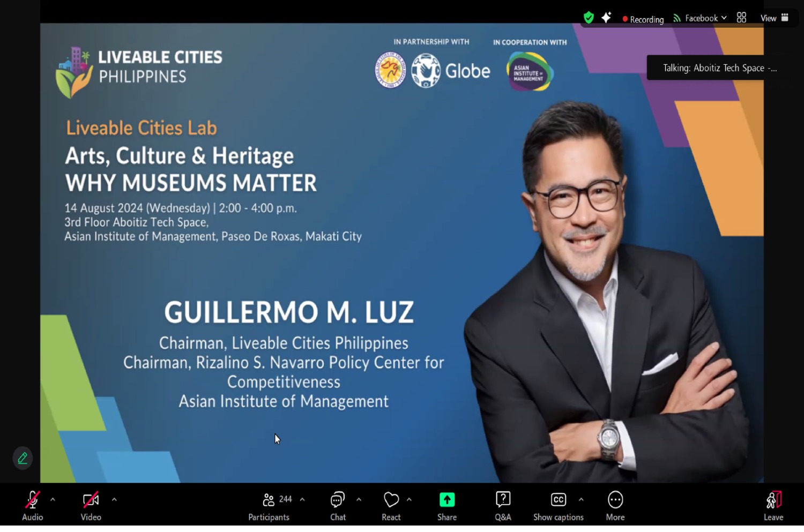The height and width of the screenshot is (532, 804).
Task: Open the AI Companion sparkle icon
Action: pos(606,18)
